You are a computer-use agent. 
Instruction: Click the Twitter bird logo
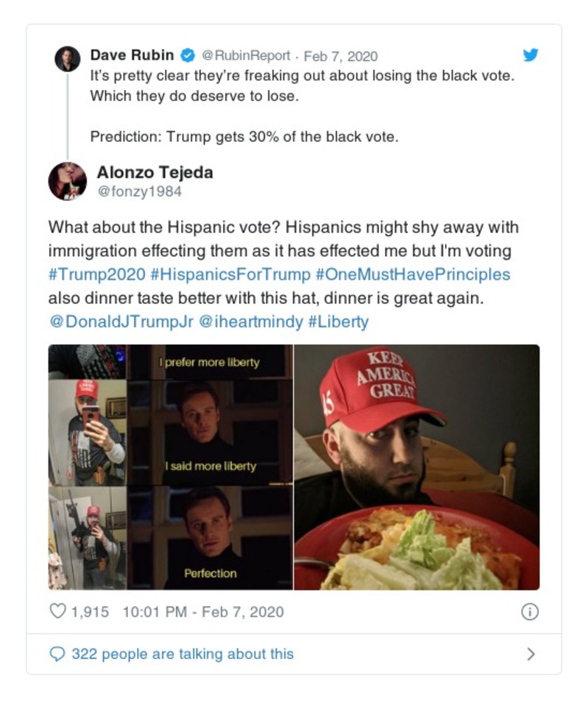pos(530,54)
